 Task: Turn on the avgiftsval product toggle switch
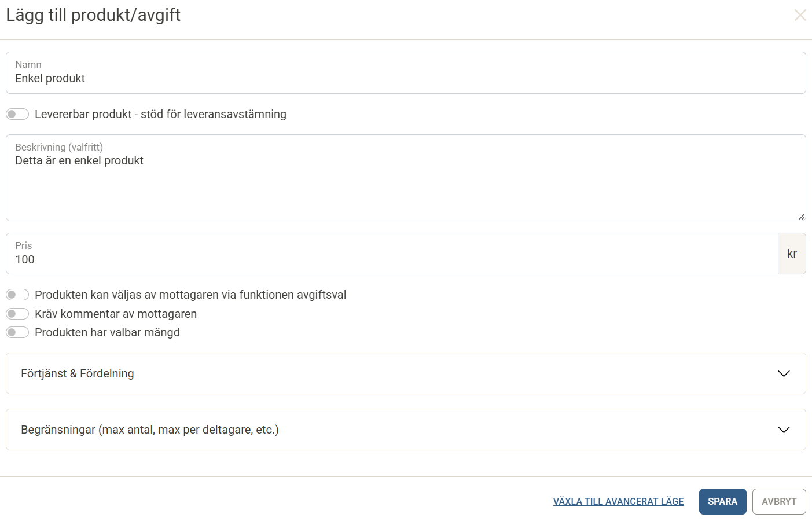[17, 295]
